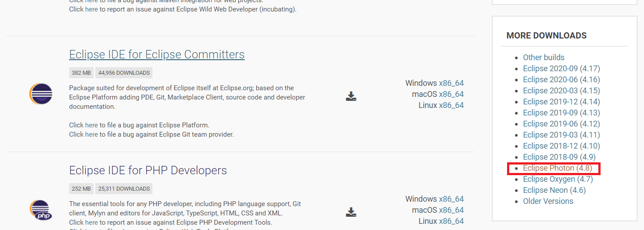Click the 44,956 DOWNLOADS badge

(x=124, y=73)
